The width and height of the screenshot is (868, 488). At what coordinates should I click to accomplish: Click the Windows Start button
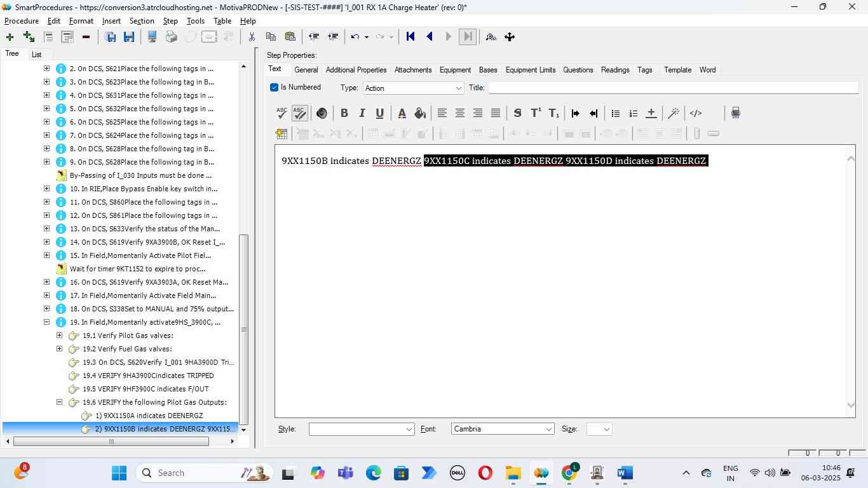[119, 473]
